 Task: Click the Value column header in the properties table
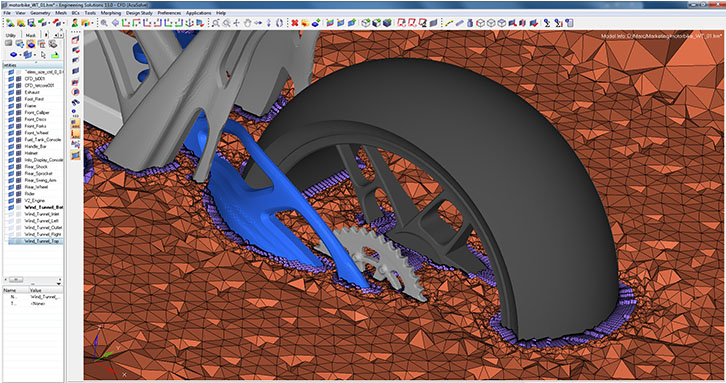(x=45, y=290)
